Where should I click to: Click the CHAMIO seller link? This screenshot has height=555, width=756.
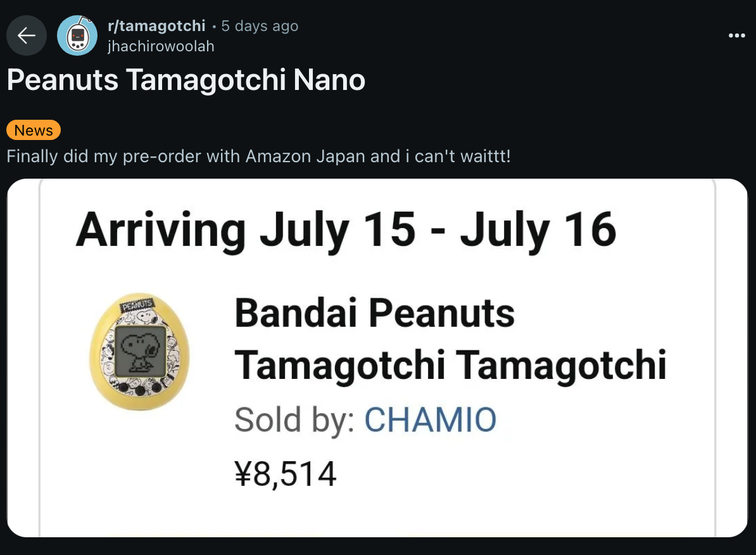coord(430,419)
